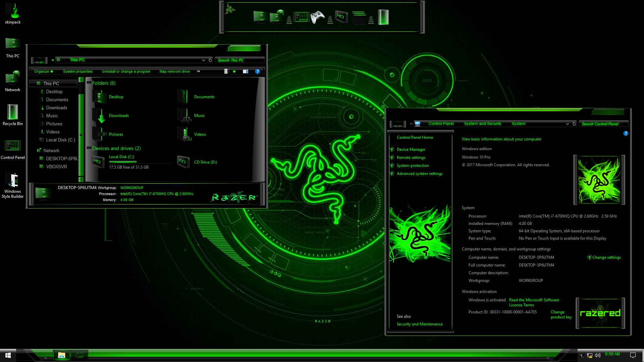This screenshot has height=362, width=644.
Task: Click the help icon in This PC toolbar
Action: tap(257, 71)
